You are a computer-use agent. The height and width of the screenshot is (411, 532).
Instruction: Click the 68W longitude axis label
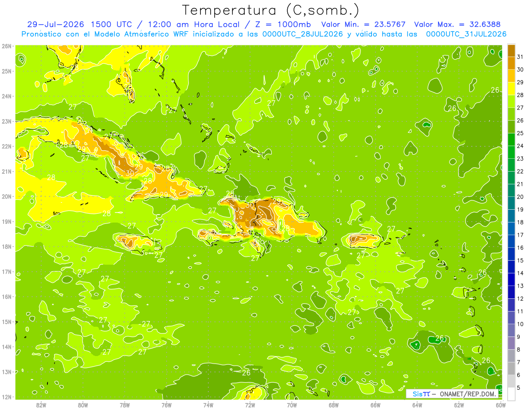(334, 404)
